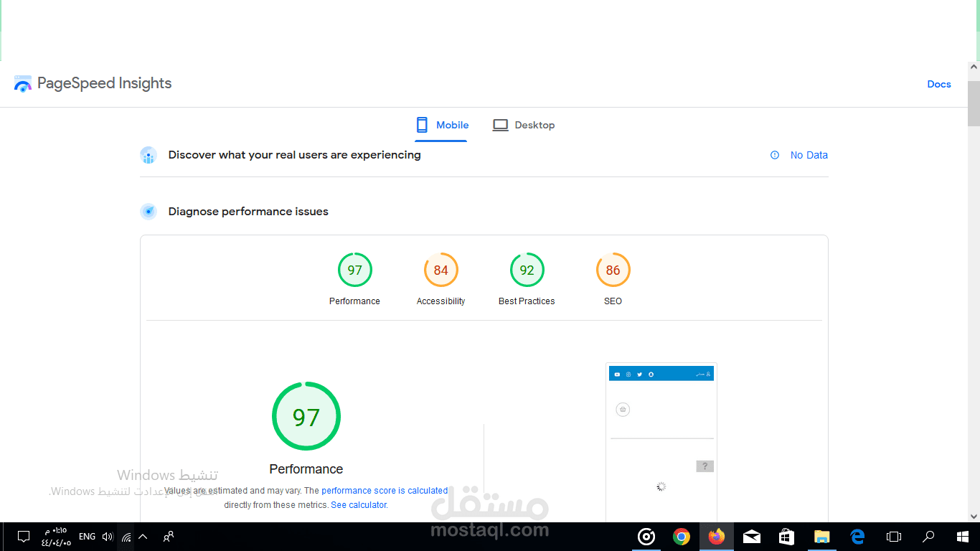
Task: Open Windows taskbar search
Action: pos(929,537)
